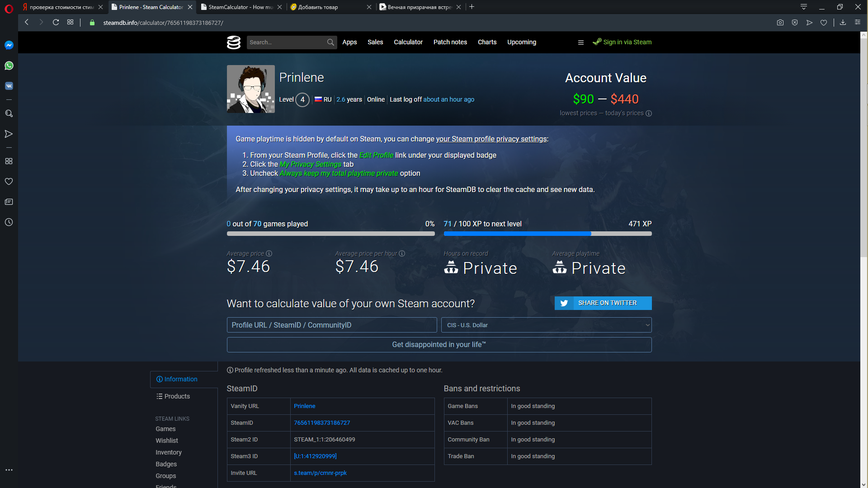Open browser downloads icon
The height and width of the screenshot is (488, 868).
843,22
